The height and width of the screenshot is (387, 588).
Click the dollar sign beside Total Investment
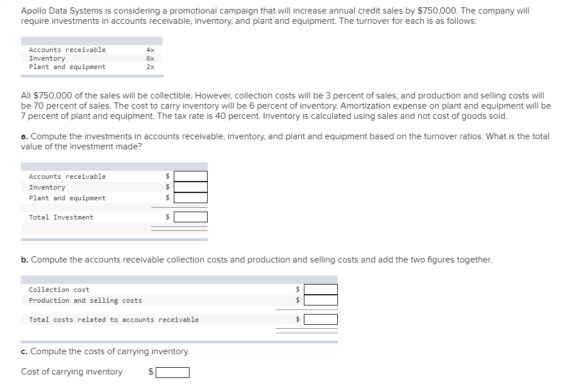(168, 217)
